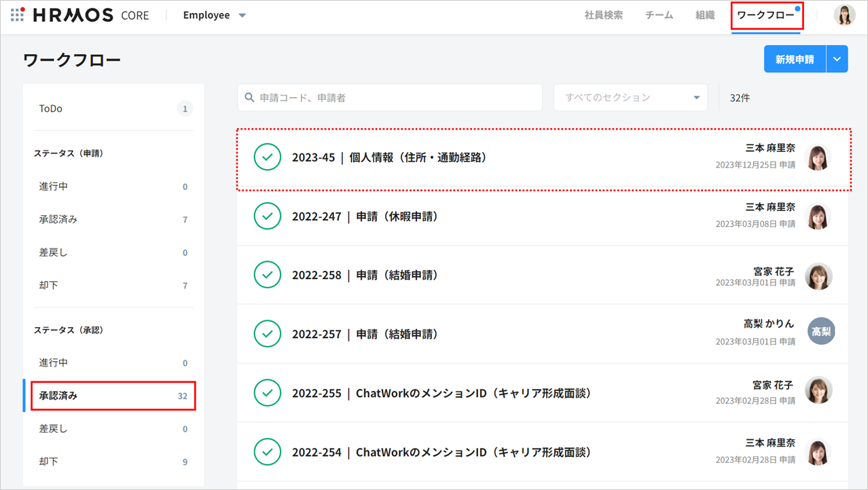Expand the Employee role dropdown

[x=215, y=15]
